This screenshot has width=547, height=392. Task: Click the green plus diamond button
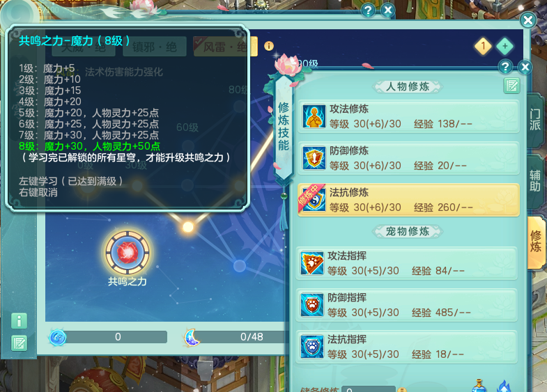coord(504,46)
